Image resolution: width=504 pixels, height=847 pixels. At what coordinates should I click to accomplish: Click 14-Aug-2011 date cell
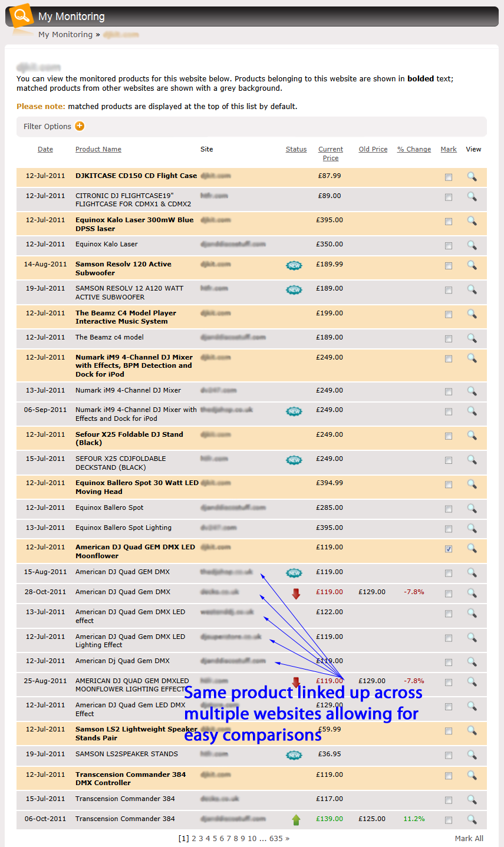click(x=45, y=264)
